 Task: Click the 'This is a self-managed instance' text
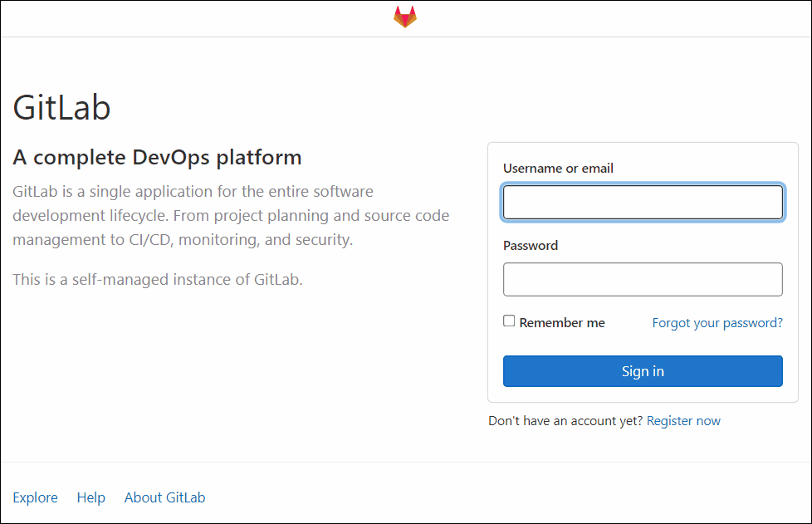[x=158, y=280]
